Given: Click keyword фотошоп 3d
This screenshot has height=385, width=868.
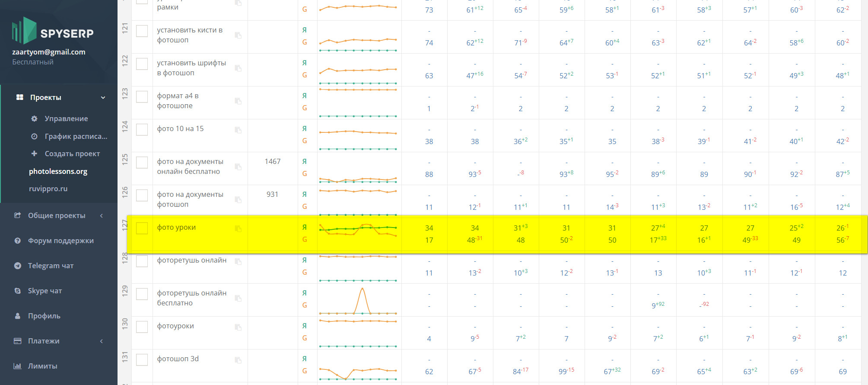Looking at the screenshot, I should pos(178,359).
